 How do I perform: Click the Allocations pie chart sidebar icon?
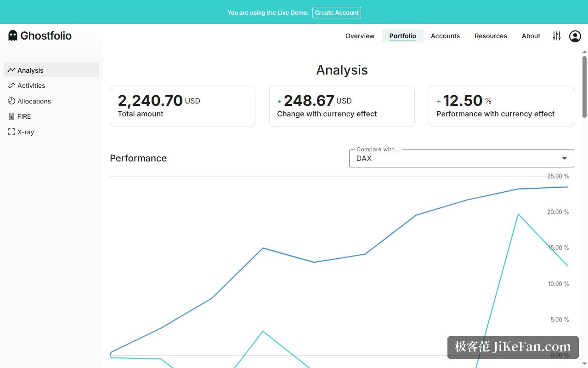click(11, 101)
